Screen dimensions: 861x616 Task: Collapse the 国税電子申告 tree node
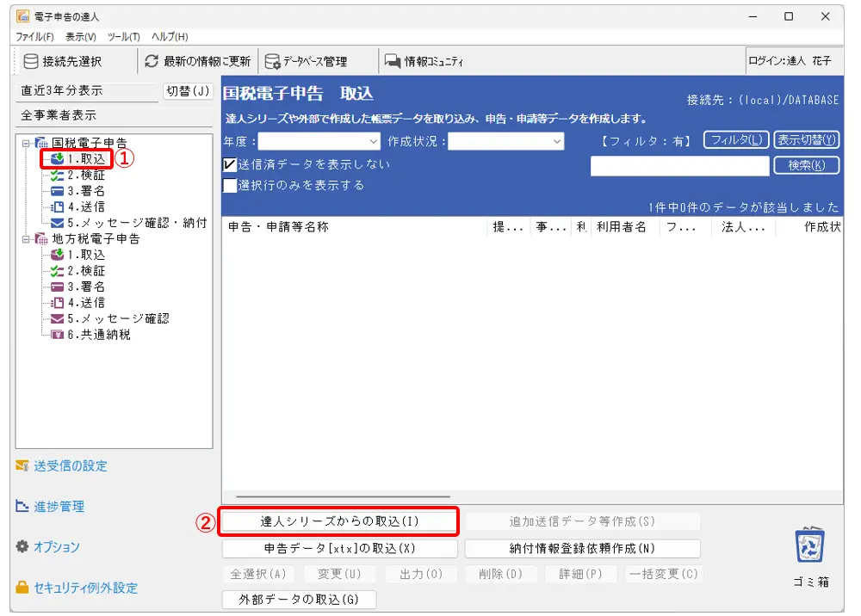[27, 143]
